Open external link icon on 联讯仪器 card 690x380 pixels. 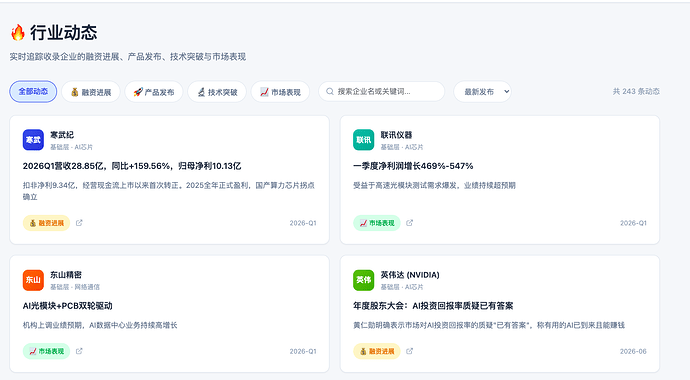(x=410, y=223)
